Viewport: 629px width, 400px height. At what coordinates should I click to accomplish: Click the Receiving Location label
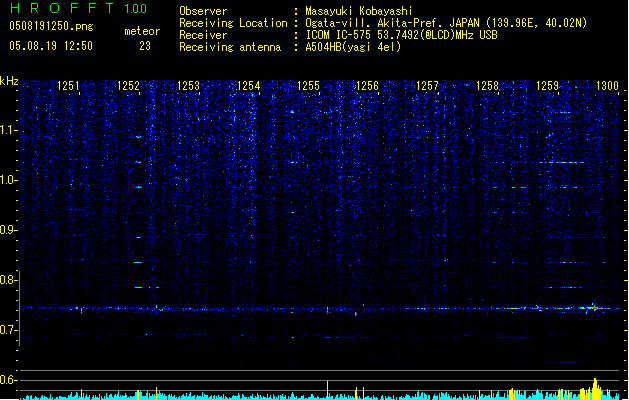(233, 23)
